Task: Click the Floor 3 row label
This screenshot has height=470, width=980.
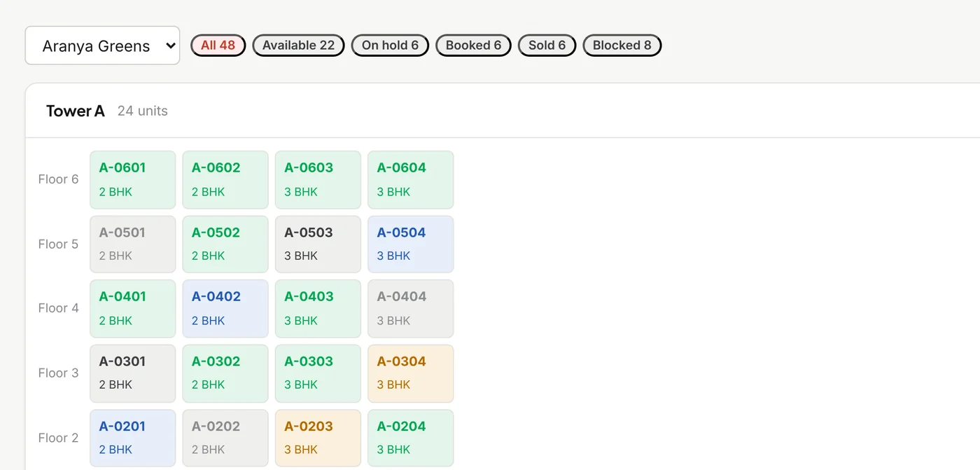Action: [58, 373]
